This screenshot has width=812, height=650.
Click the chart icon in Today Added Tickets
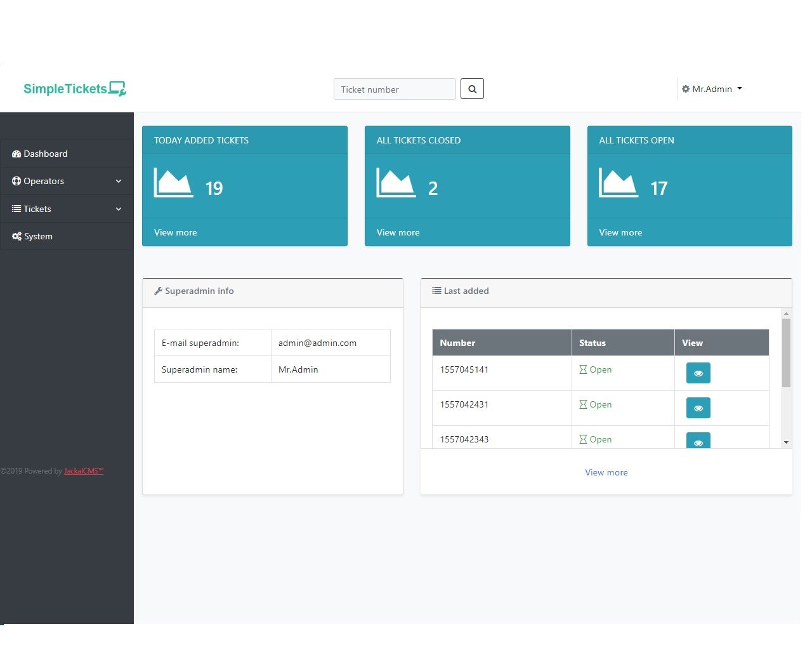pyautogui.click(x=173, y=183)
